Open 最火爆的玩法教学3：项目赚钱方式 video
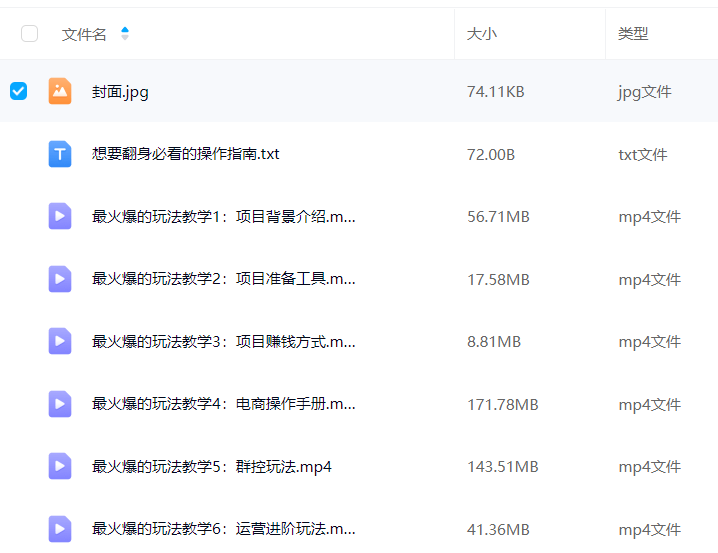Image resolution: width=718 pixels, height=553 pixels. point(223,342)
